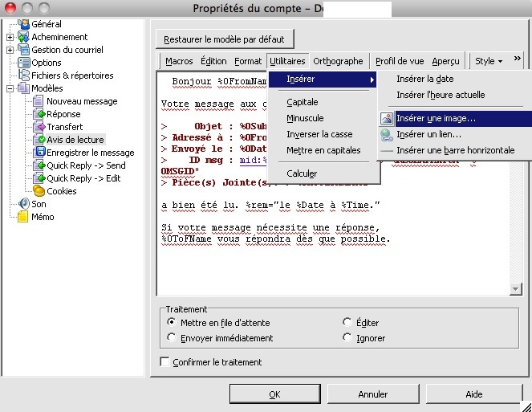Click the Son speaker icon
The width and height of the screenshot is (532, 412).
click(22, 204)
